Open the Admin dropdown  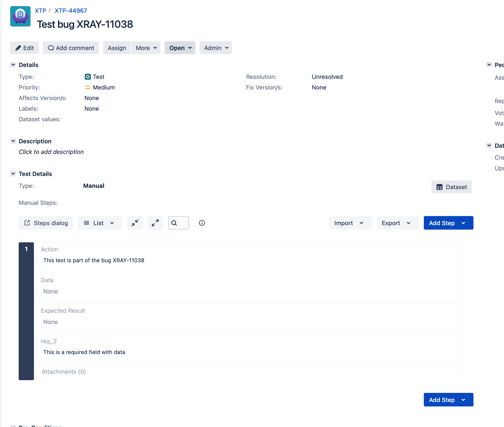tap(216, 48)
